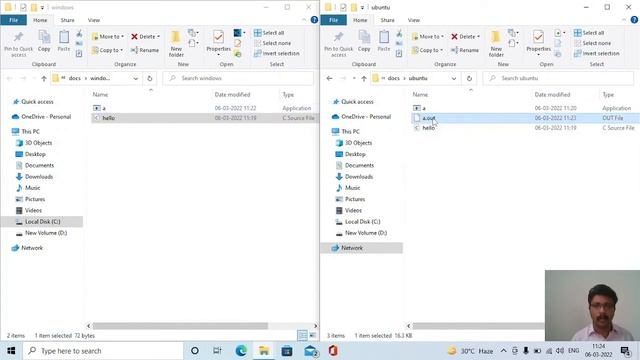Screen dimensions: 640x360
Task: Click Invert selection in windows window
Action: point(277,53)
